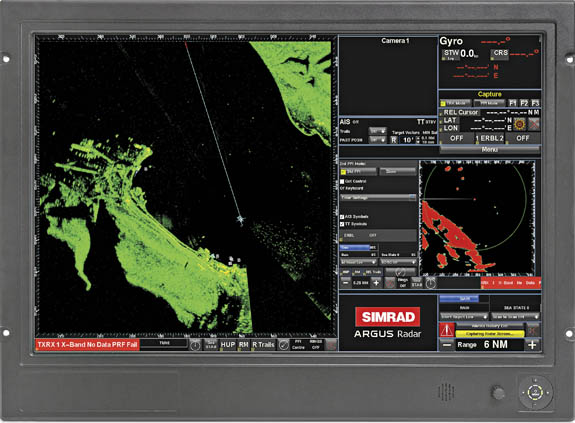Click the F3 capture key
This screenshot has height=423, width=575.
click(x=535, y=103)
